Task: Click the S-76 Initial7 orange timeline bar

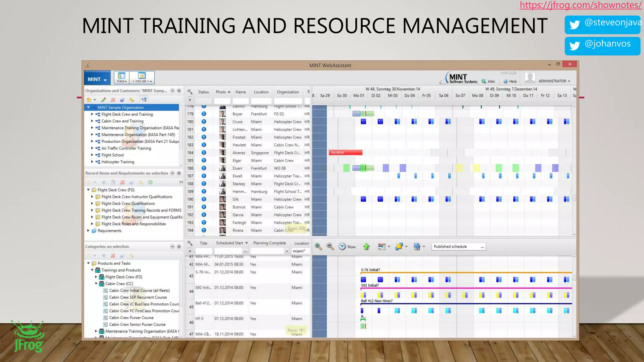Action: [466, 273]
